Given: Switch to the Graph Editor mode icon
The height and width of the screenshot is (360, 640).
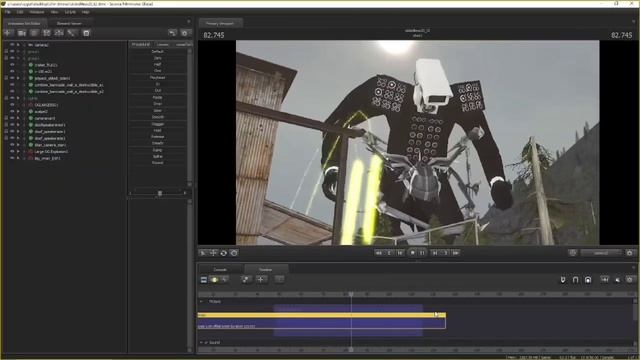Looking at the screenshot, I should tap(224, 280).
